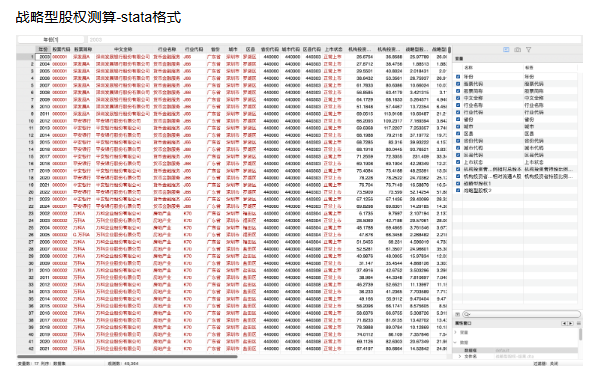Screen dimensions: 614x366
Task: Uncheck the 城市 variable checkbox
Action: pyautogui.click(x=458, y=126)
